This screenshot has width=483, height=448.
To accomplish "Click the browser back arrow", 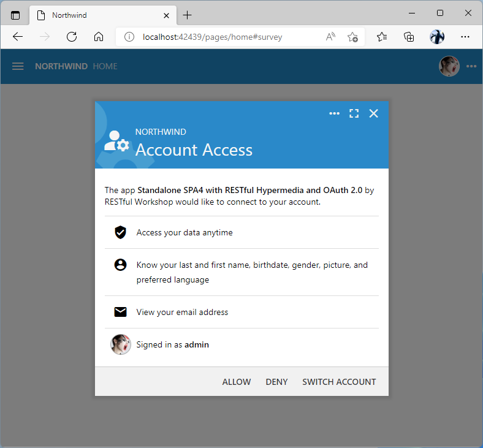I will pos(18,37).
